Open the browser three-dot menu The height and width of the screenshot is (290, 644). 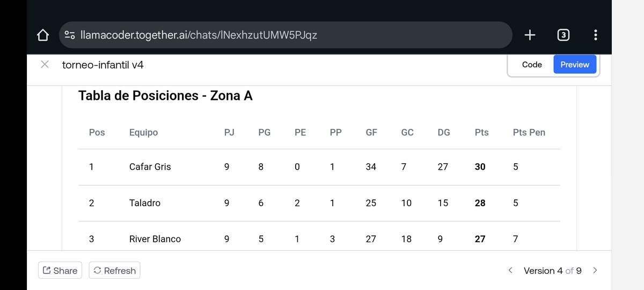pos(595,35)
